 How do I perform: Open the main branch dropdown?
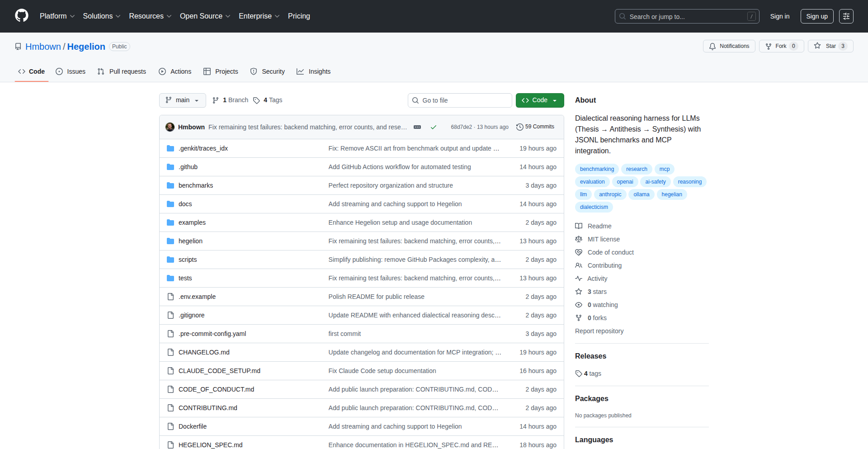point(182,100)
